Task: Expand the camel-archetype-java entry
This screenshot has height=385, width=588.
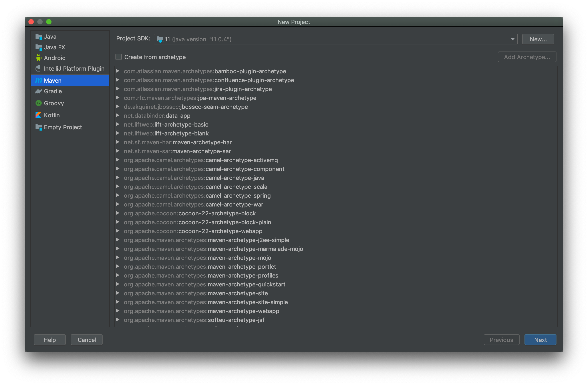Action: tap(118, 178)
